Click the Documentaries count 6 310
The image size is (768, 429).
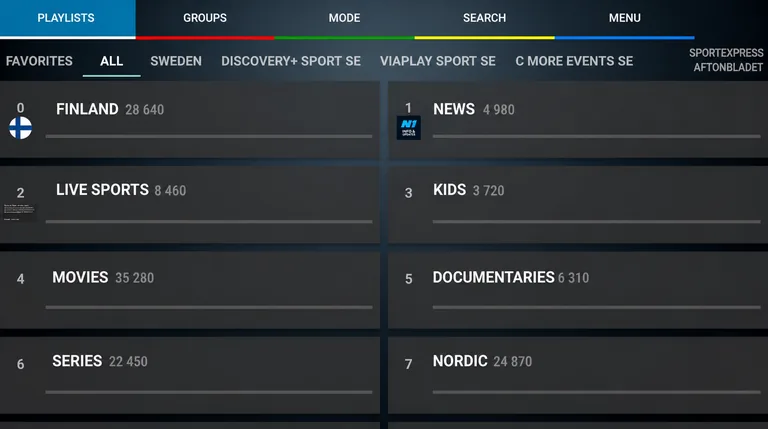574,278
